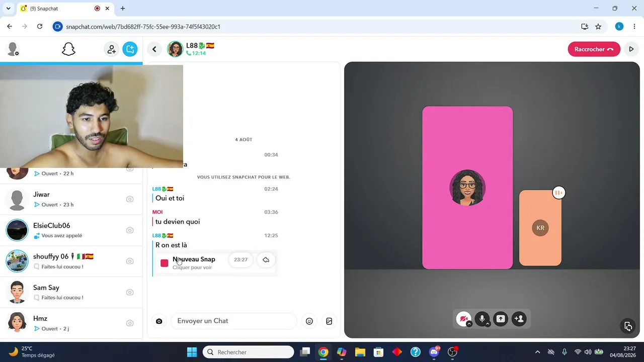Open camera icon beside chat input
This screenshot has width=644, height=362.
[159, 321]
